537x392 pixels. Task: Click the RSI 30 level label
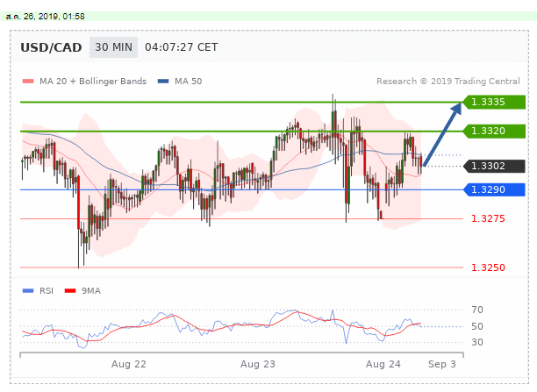[x=477, y=342]
